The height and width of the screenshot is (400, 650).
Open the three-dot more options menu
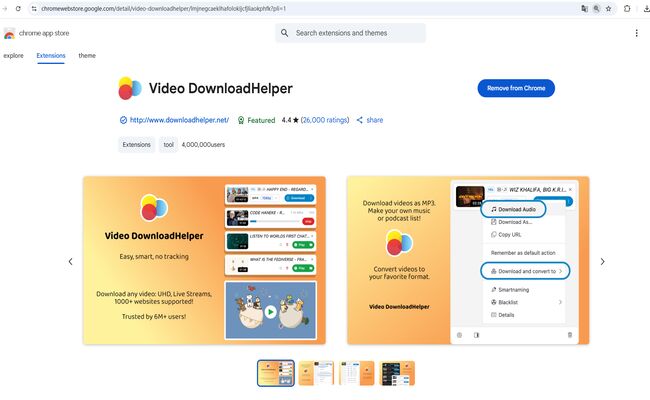(x=636, y=33)
